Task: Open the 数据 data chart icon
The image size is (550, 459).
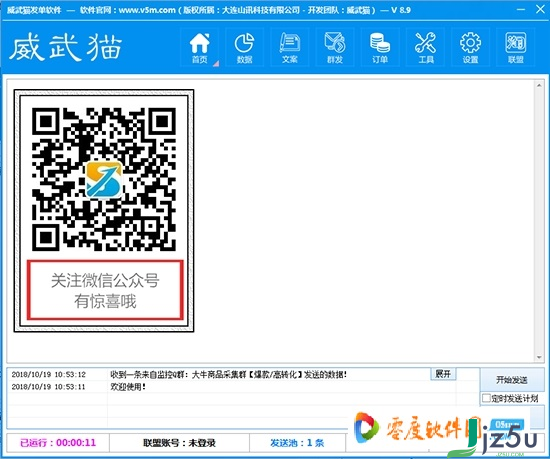Action: pos(244,47)
